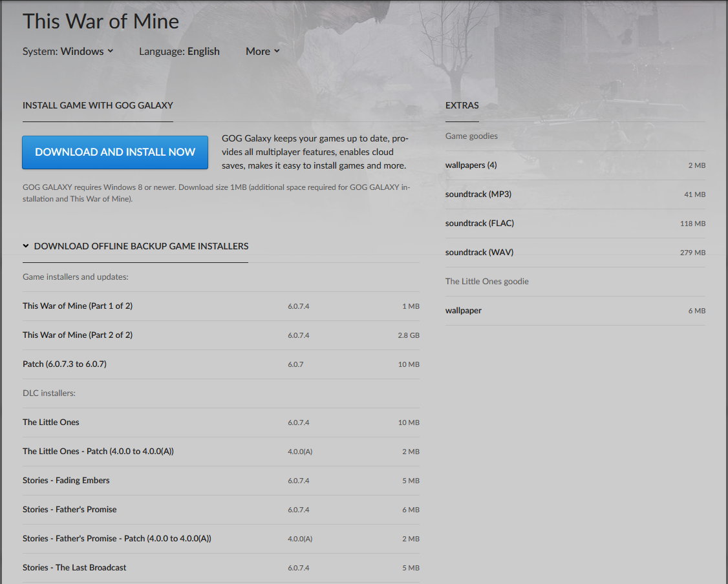This screenshot has height=584, width=728.
Task: Download Stories - The Last Broadcast installer
Action: [221, 568]
